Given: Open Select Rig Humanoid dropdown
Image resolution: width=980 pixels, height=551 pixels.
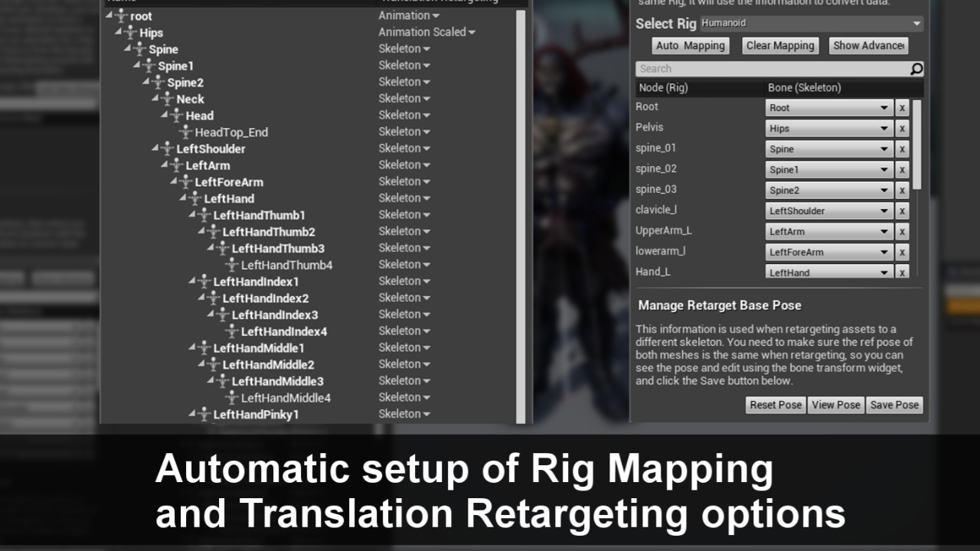Looking at the screenshot, I should coord(811,24).
